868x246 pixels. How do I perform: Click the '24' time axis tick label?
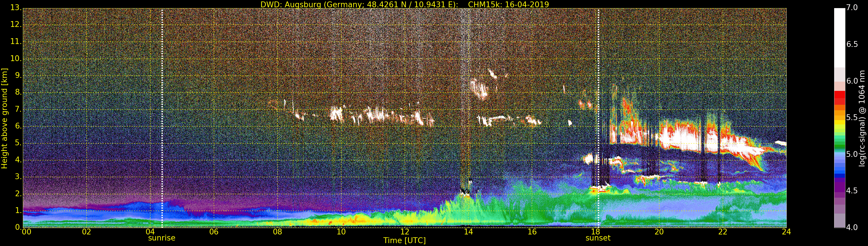(x=786, y=232)
